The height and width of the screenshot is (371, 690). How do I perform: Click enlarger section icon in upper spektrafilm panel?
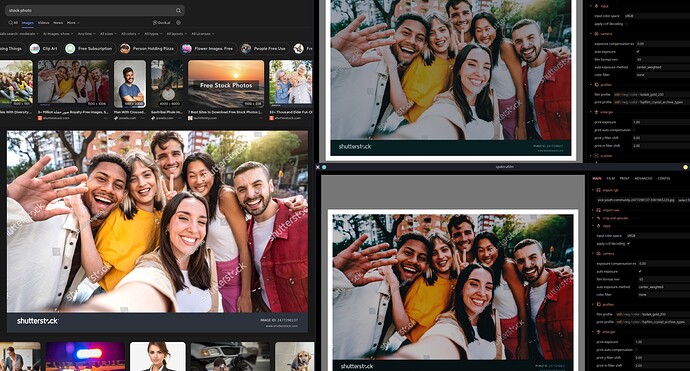pyautogui.click(x=596, y=112)
